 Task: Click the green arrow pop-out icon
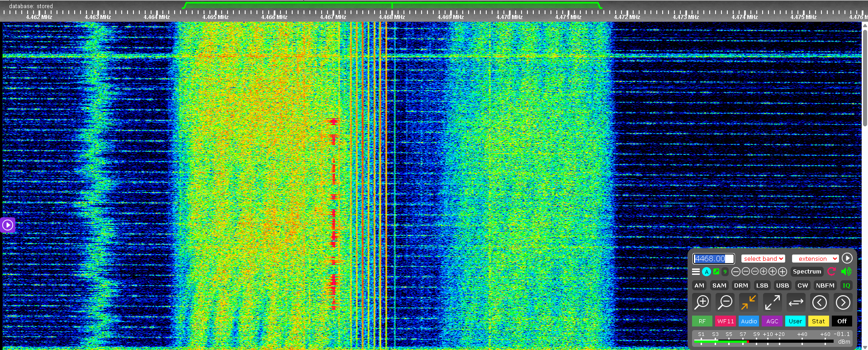[716, 272]
